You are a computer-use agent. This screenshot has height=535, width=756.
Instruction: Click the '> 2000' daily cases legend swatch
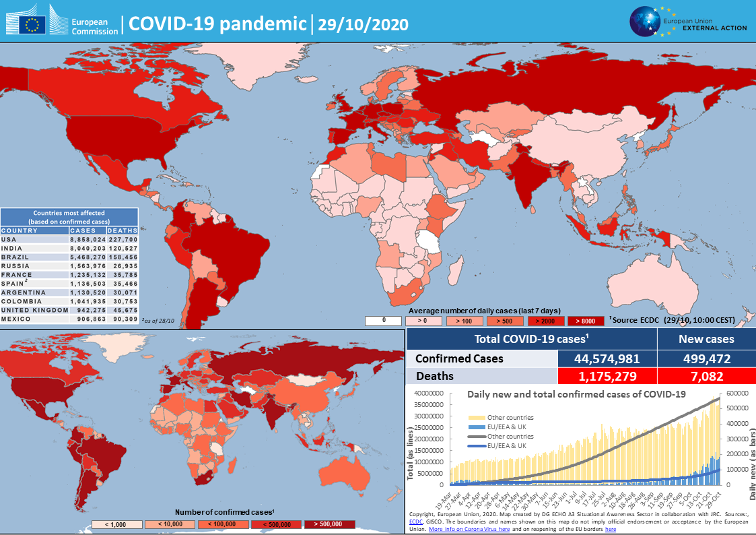(545, 321)
